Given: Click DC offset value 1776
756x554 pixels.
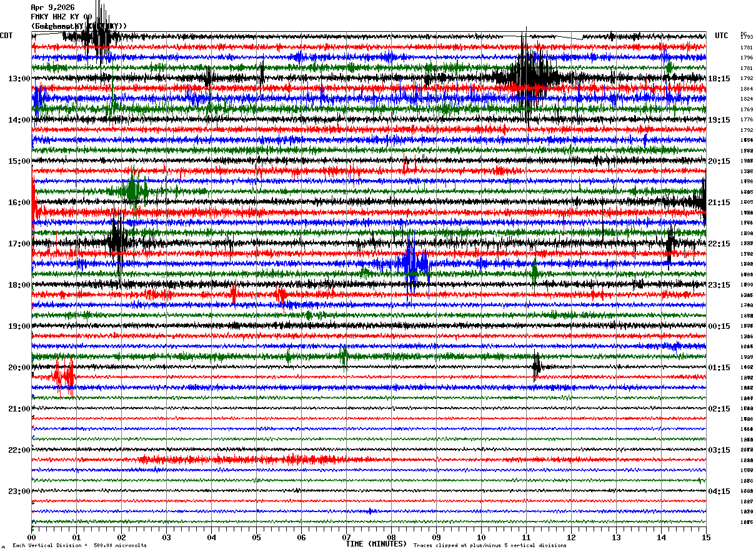Looking at the screenshot, I should [747, 120].
